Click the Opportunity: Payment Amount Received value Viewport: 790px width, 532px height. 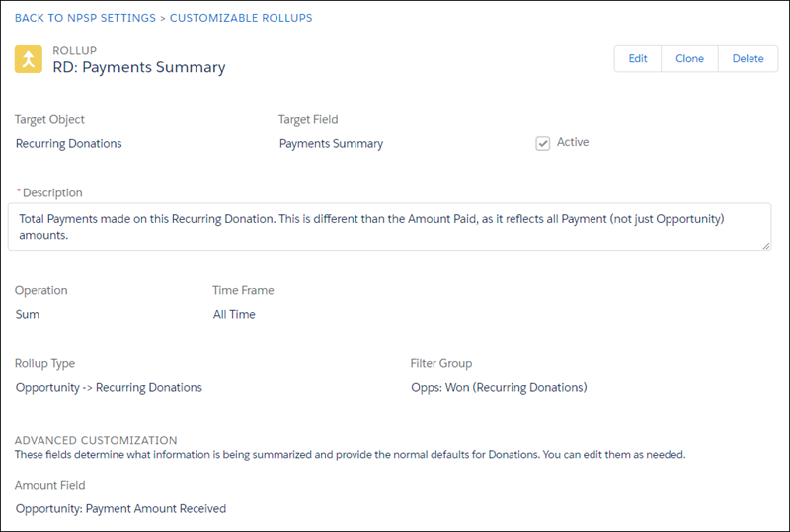[x=120, y=509]
